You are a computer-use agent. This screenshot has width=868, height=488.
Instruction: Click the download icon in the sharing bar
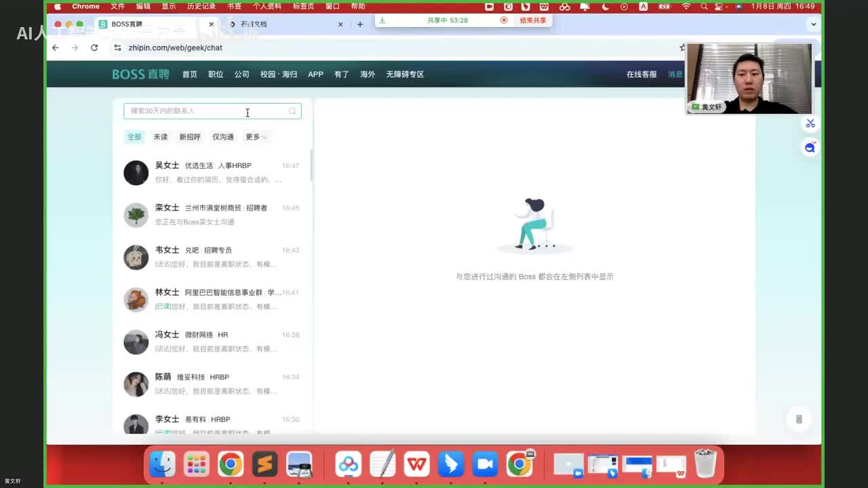pos(382,20)
